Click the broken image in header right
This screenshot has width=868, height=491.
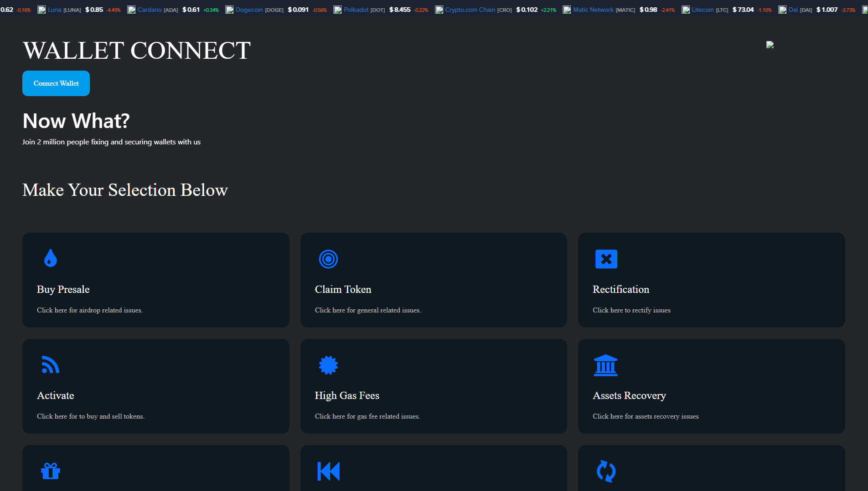tap(770, 45)
